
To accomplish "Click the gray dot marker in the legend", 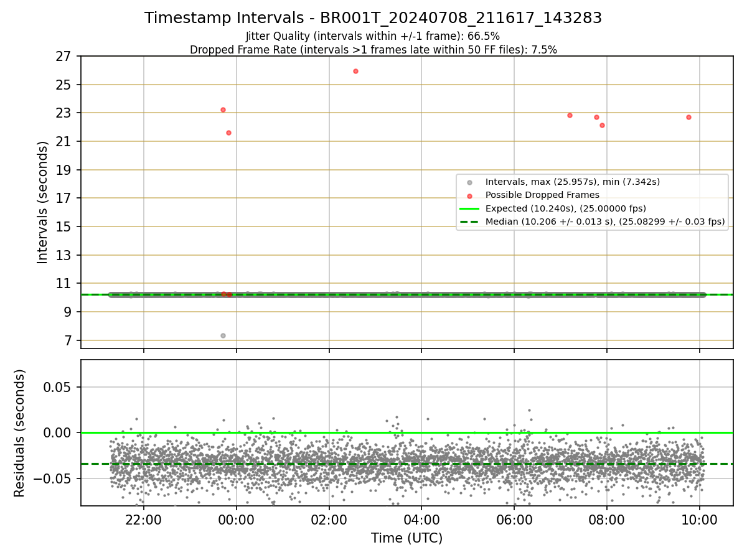I will click(470, 182).
